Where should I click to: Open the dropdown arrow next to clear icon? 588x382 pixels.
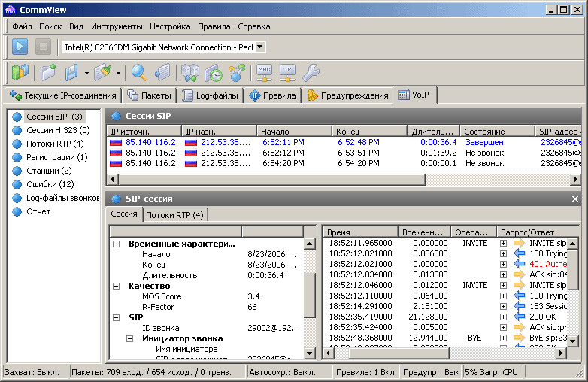click(x=118, y=73)
